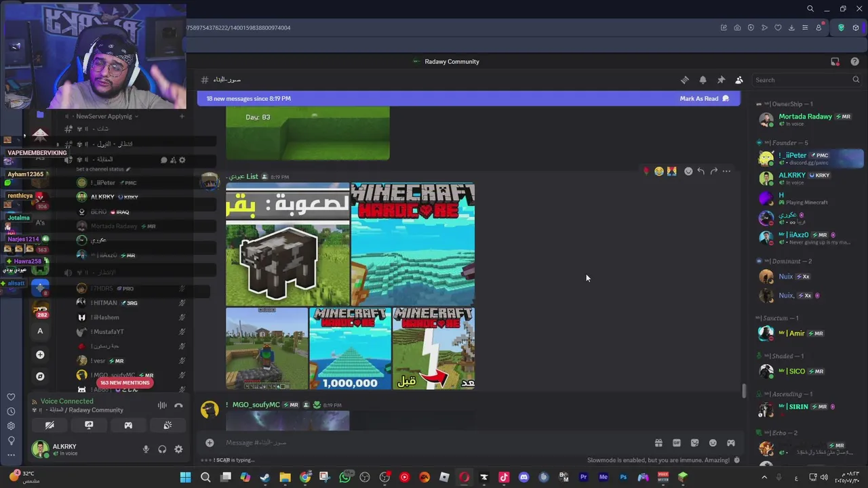
Task: Disconnect from voice channel
Action: 178,405
